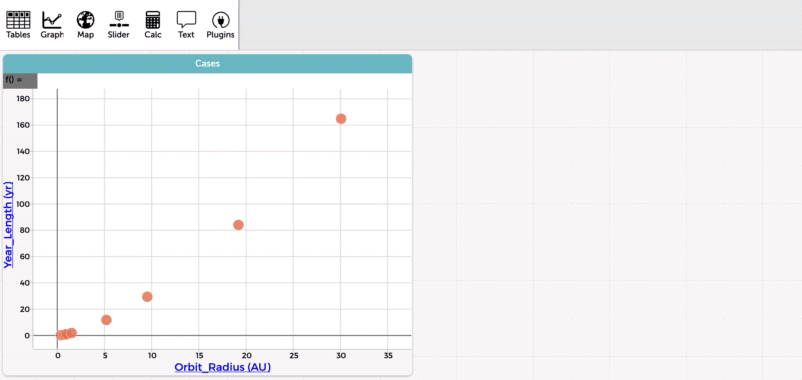This screenshot has width=802, height=380.
Task: Select the data point near 5 AU
Action: (x=106, y=320)
